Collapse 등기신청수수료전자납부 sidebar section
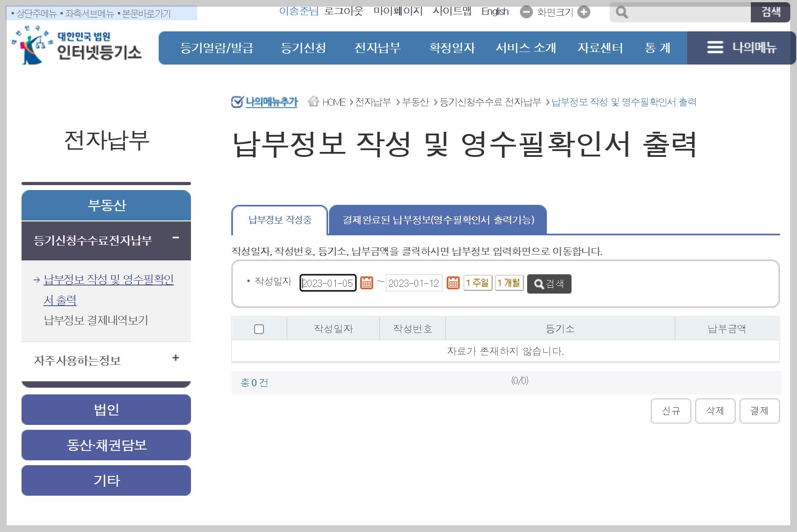 click(x=176, y=238)
